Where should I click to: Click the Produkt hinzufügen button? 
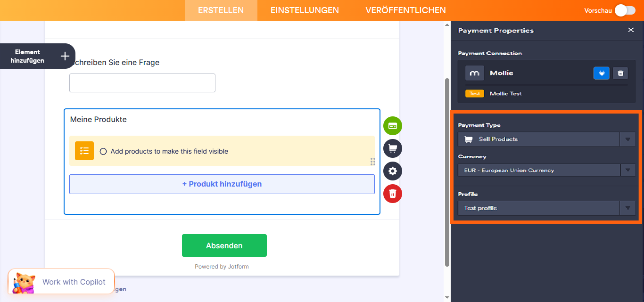pos(222,184)
